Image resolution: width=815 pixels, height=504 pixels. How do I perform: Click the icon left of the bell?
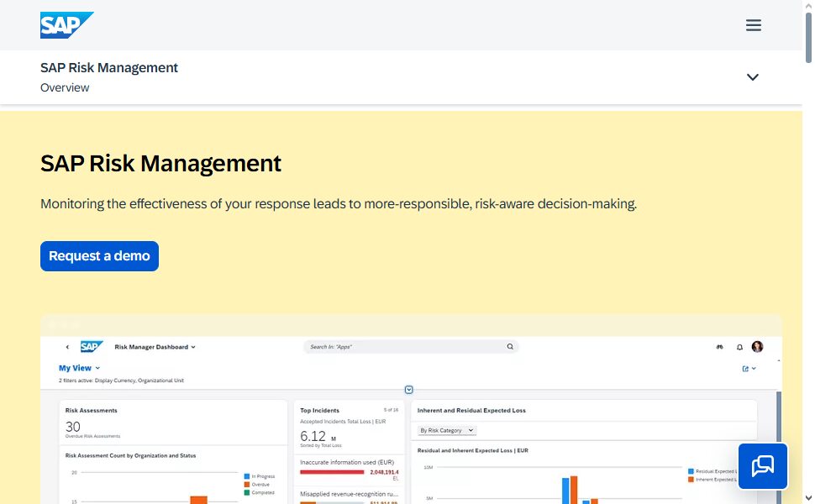coord(719,347)
